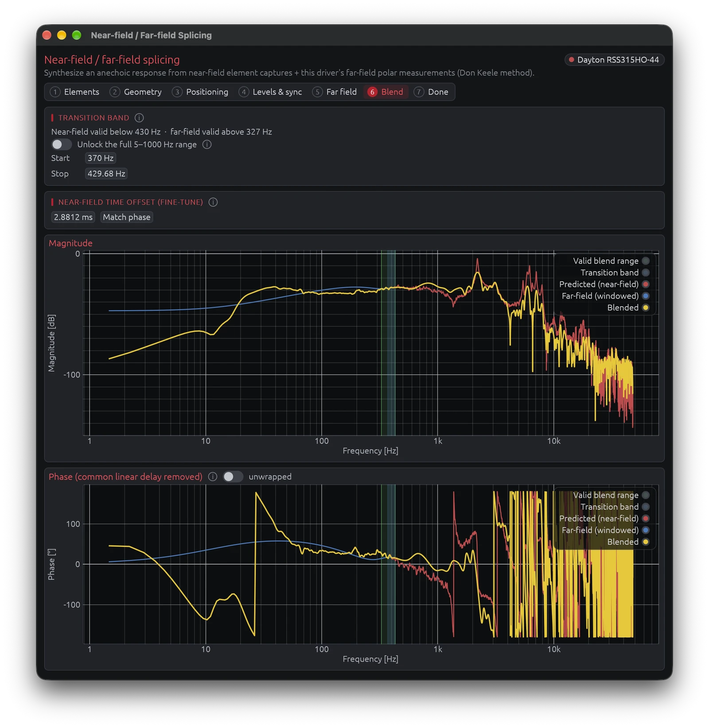Toggle Predicted (near-field) swatch in Phase legend

[646, 518]
